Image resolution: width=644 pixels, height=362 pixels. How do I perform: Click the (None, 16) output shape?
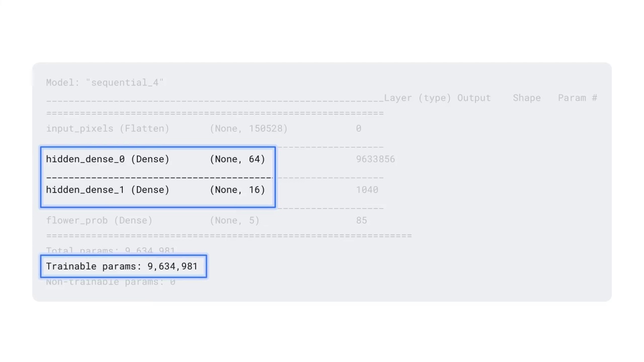tap(237, 190)
